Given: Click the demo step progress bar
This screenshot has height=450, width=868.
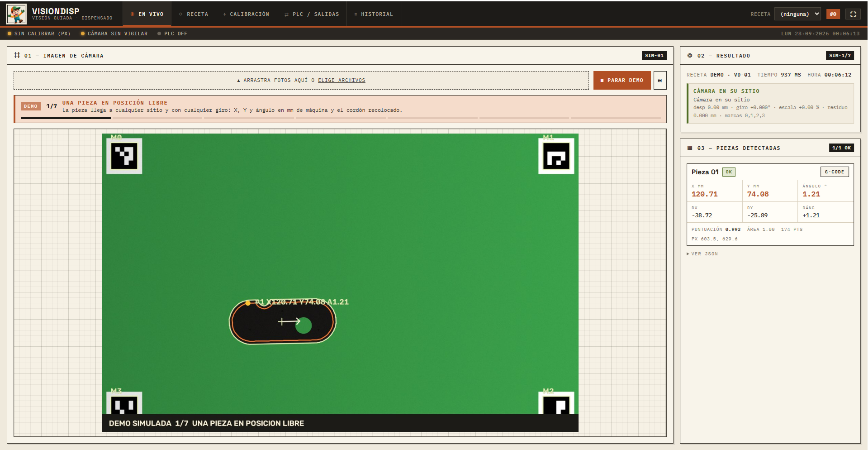Looking at the screenshot, I should tap(341, 118).
